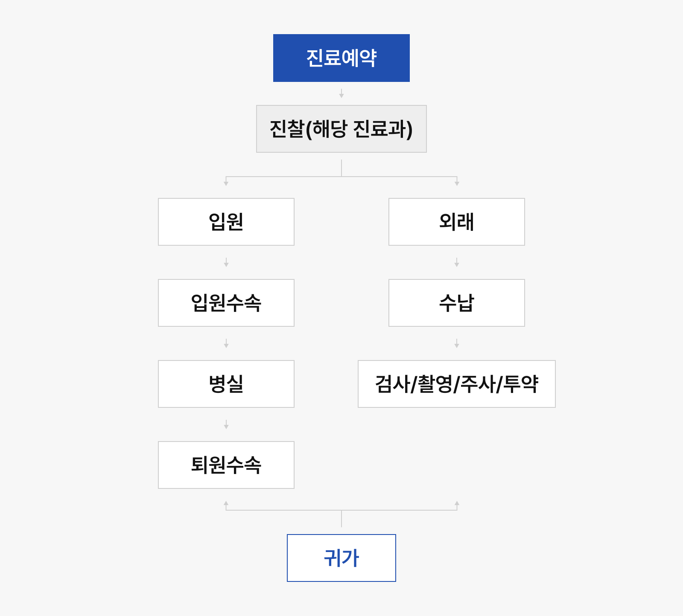
Task: Select the 진찰(해당 진료과) step box
Action: pyautogui.click(x=341, y=129)
